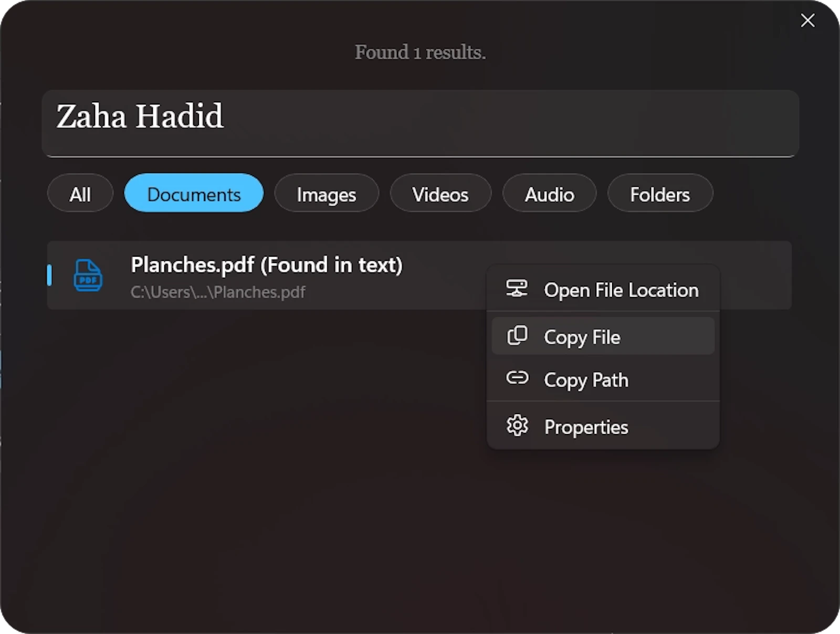Select the All filter chip
The width and height of the screenshot is (840, 634).
tap(80, 194)
